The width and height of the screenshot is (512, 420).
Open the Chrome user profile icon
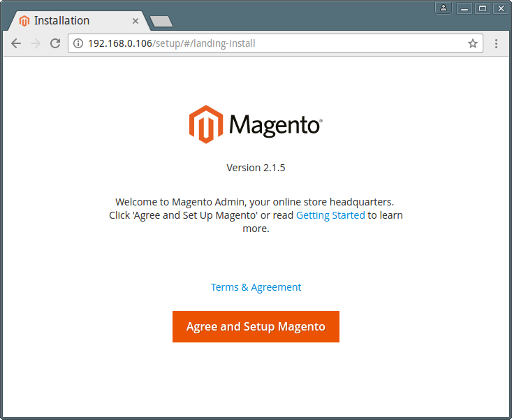444,8
